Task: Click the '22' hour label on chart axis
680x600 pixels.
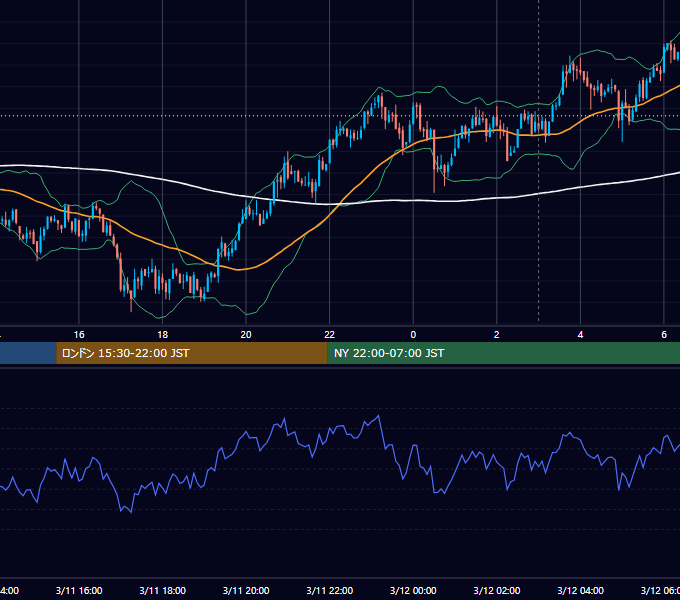Action: tap(330, 335)
